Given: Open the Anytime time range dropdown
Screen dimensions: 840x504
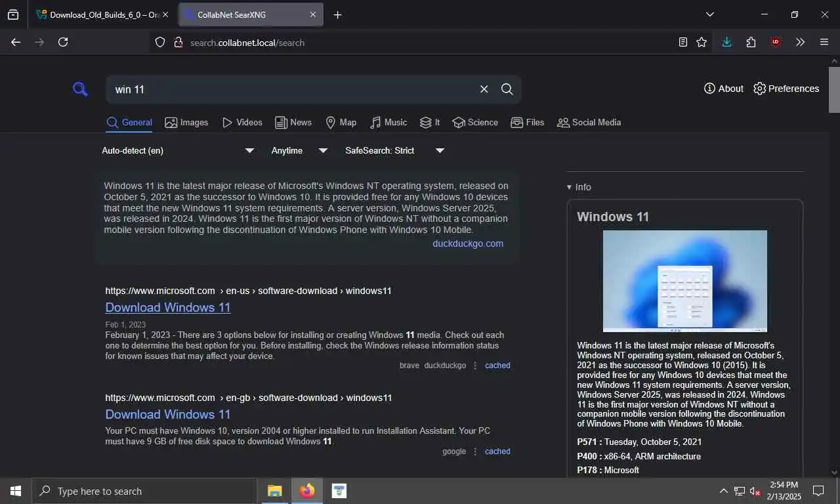Looking at the screenshot, I should tap(299, 150).
